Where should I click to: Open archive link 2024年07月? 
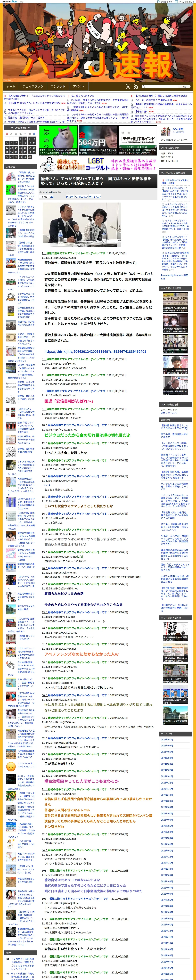167,739
